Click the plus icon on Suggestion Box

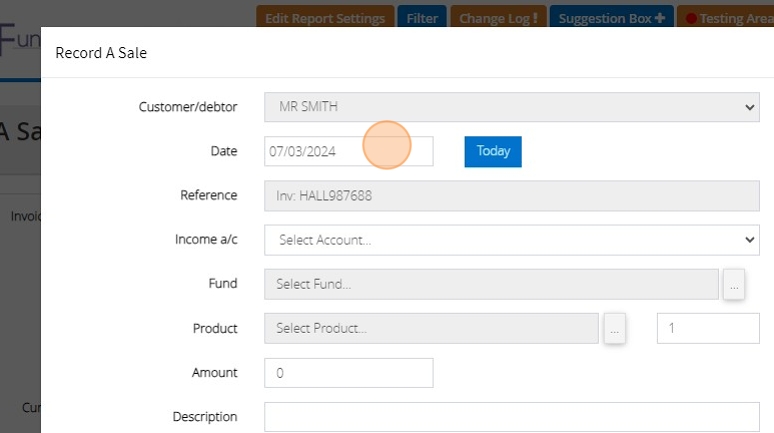click(660, 19)
